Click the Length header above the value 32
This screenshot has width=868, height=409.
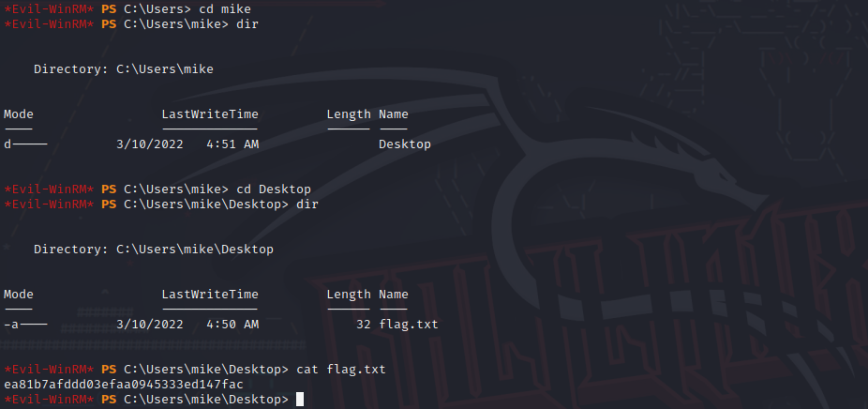(349, 295)
